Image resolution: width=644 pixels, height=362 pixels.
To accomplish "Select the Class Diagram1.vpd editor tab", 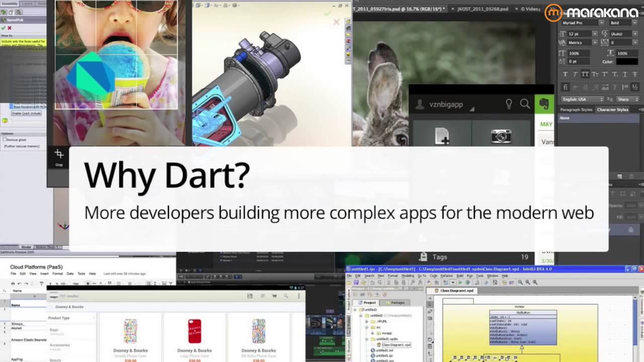I will click(x=453, y=291).
